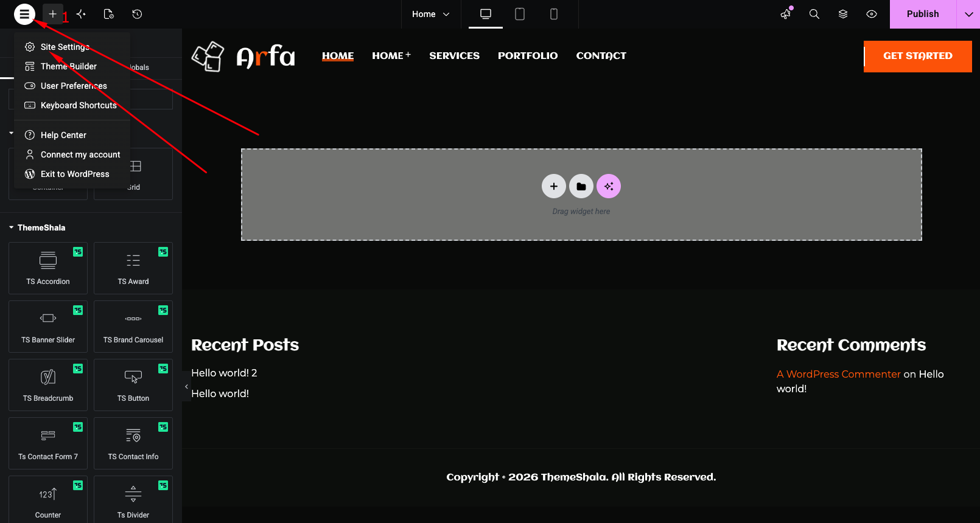Open the Elementor AI sparkle tool

coord(81,14)
